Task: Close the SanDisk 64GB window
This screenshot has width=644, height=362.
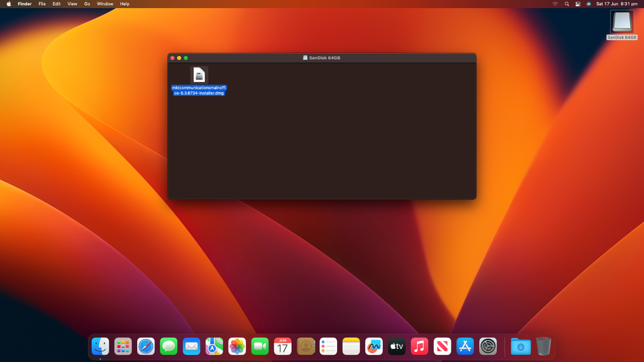Action: coord(172,58)
